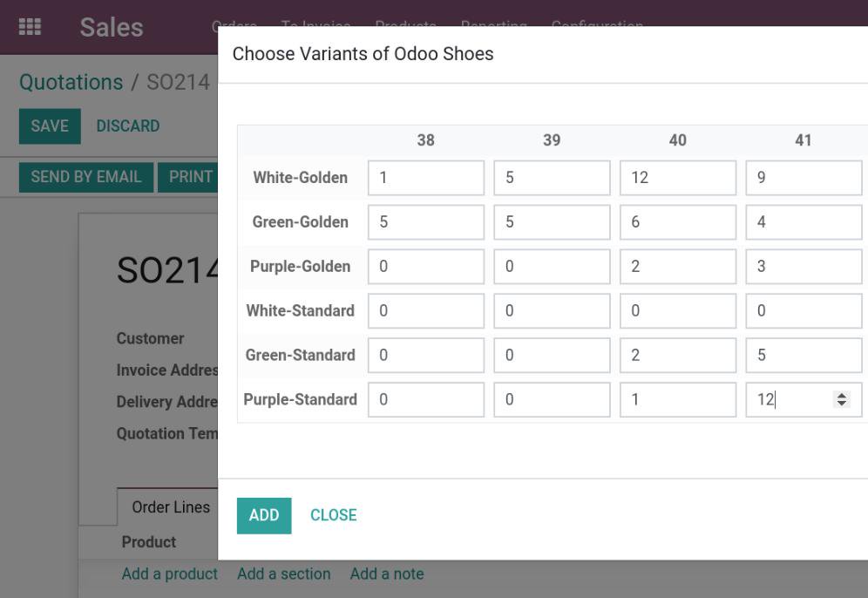Switch to the Order Lines tab
Viewport: 868px width, 598px height.
[x=170, y=507]
